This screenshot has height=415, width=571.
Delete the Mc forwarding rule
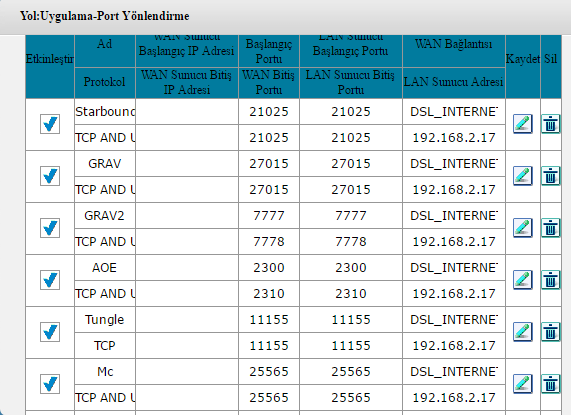[550, 384]
